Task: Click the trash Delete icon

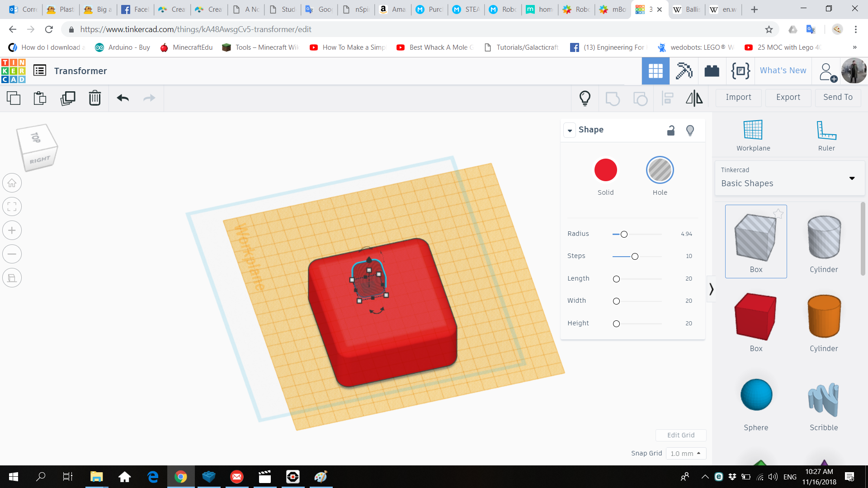Action: 94,98
